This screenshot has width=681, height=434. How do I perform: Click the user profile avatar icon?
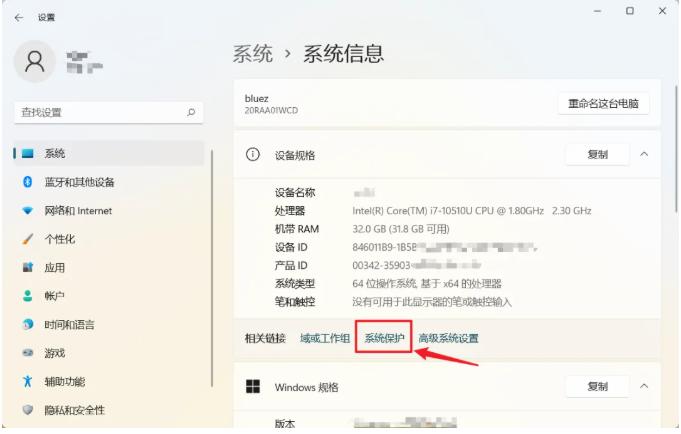coord(35,62)
